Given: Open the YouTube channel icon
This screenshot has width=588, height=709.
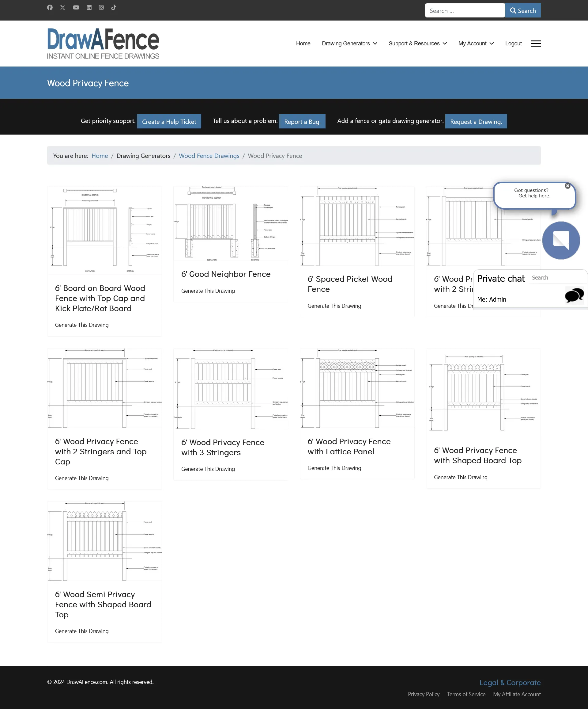Looking at the screenshot, I should tap(76, 7).
